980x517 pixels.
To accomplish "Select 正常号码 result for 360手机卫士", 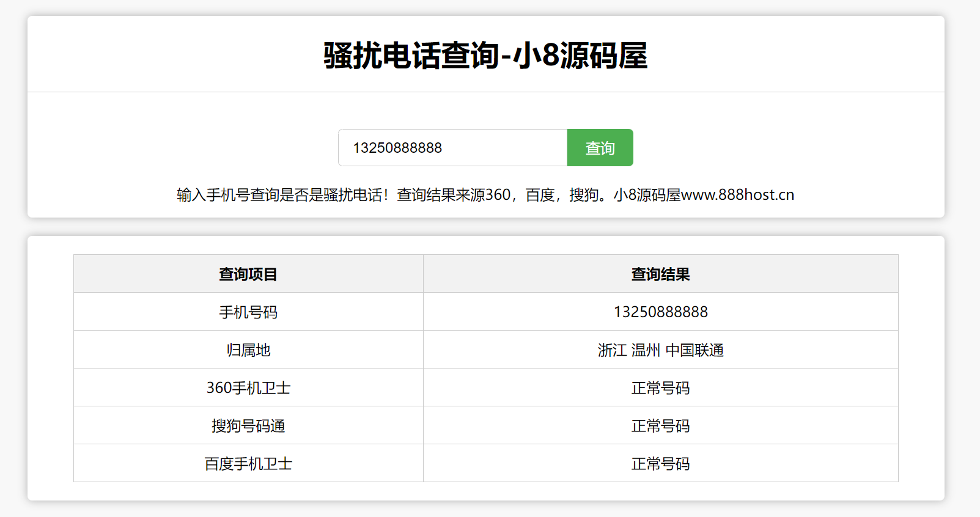I will pos(660,387).
